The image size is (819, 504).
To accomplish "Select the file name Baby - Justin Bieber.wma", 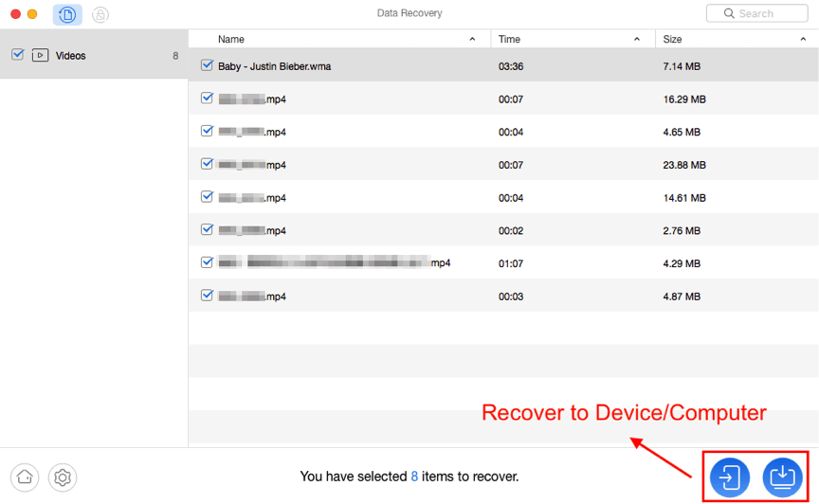I will (274, 66).
